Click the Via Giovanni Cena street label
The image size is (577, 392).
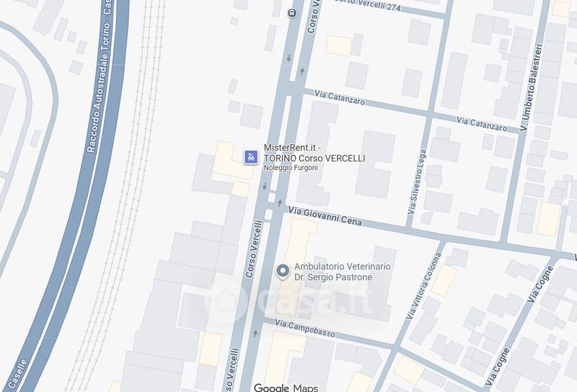pos(325,216)
